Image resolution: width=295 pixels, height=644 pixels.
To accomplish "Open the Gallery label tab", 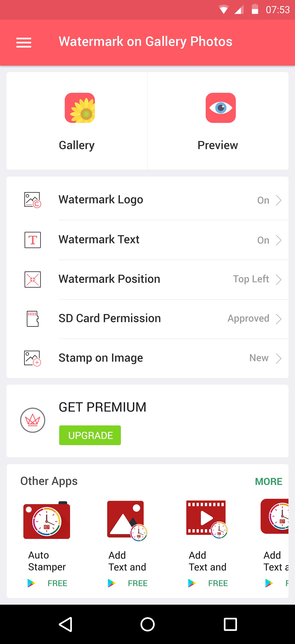I will pyautogui.click(x=77, y=145).
